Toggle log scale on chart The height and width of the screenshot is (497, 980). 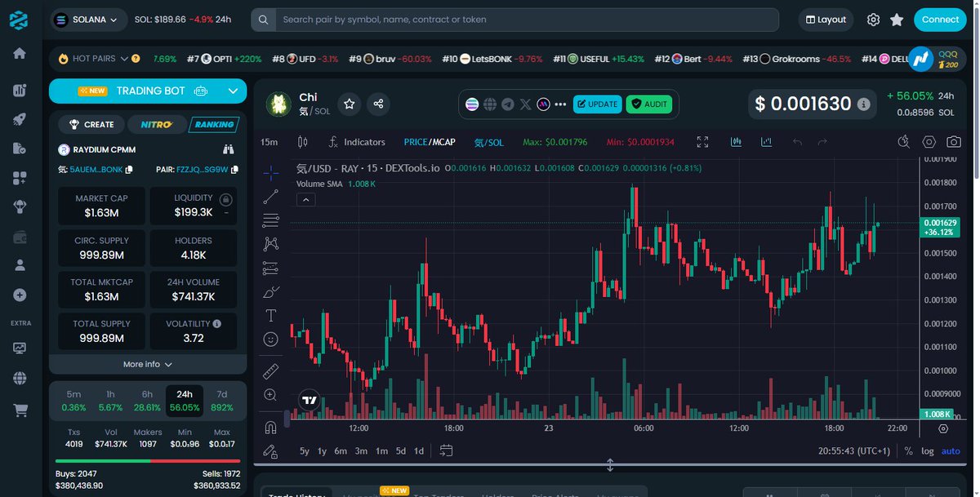pos(928,451)
